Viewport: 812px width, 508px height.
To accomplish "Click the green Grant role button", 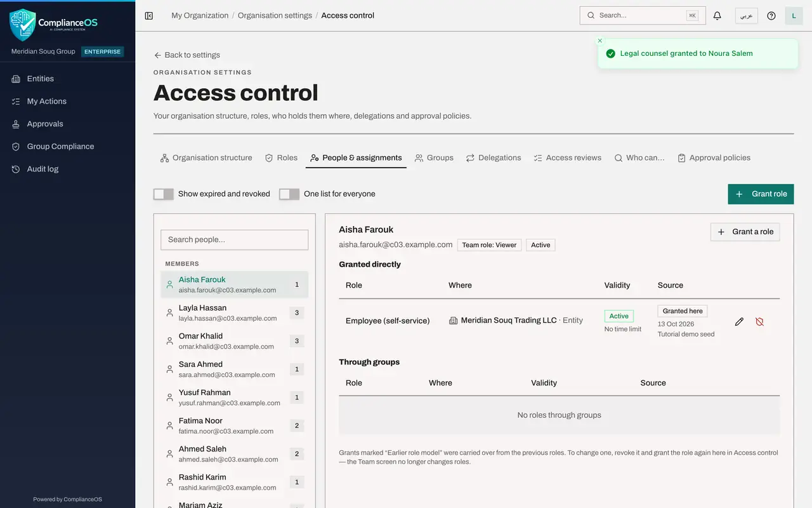I will (761, 194).
